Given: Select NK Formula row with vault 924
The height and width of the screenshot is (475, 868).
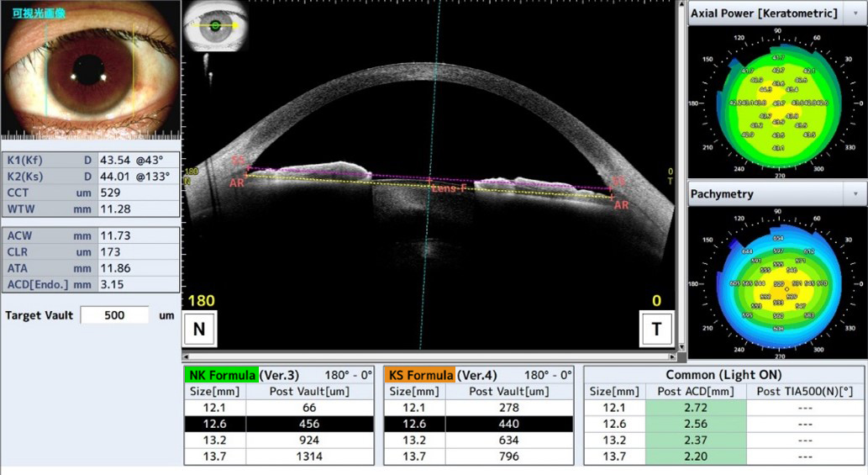Looking at the screenshot, I should click(279, 441).
